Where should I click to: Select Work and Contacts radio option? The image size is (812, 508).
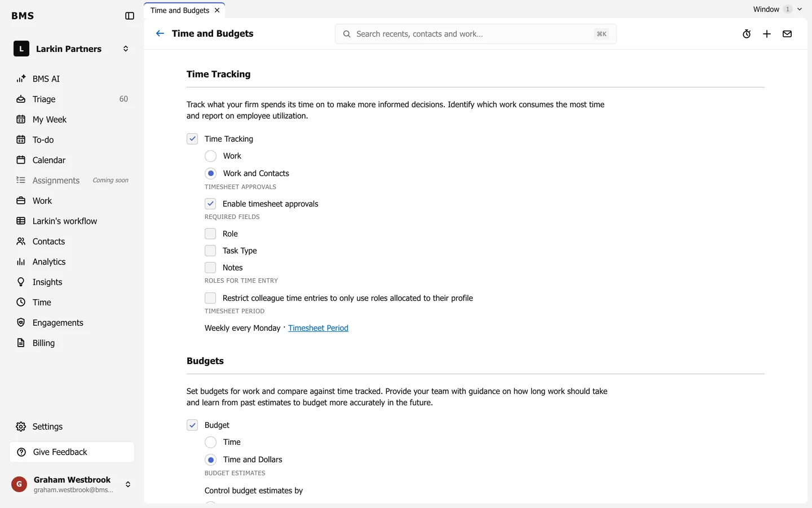pos(210,173)
